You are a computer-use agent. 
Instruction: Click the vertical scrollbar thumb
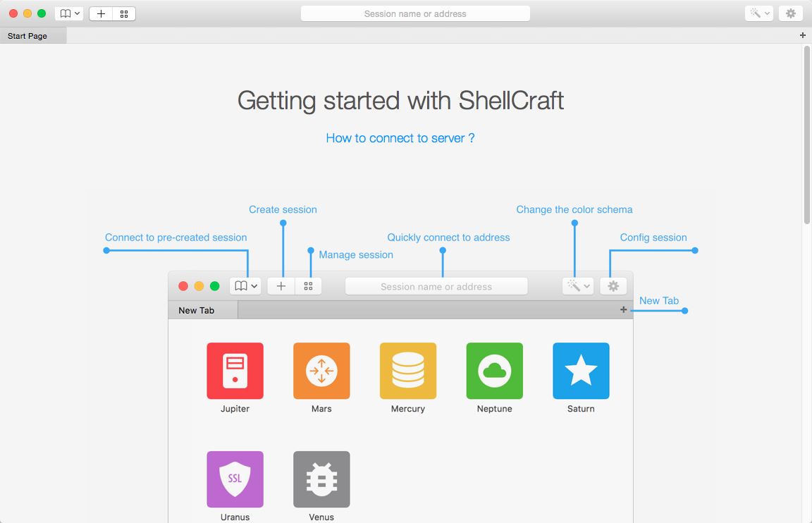pos(807,135)
